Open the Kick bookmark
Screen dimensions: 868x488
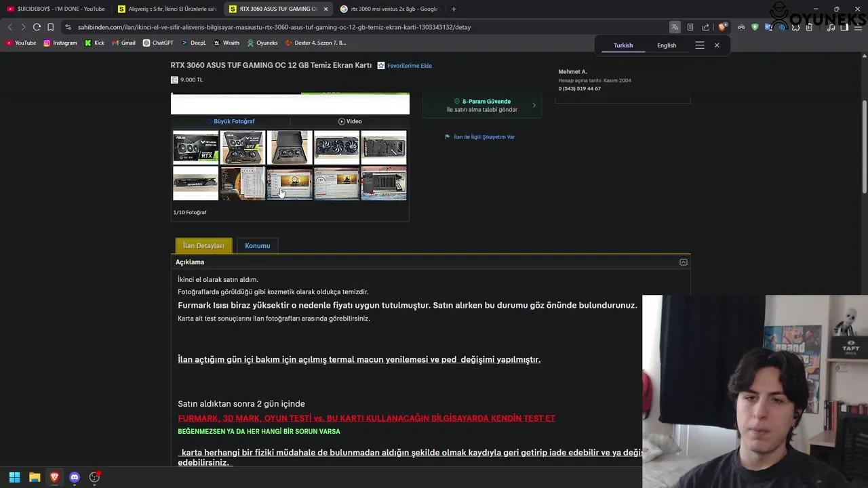[95, 43]
